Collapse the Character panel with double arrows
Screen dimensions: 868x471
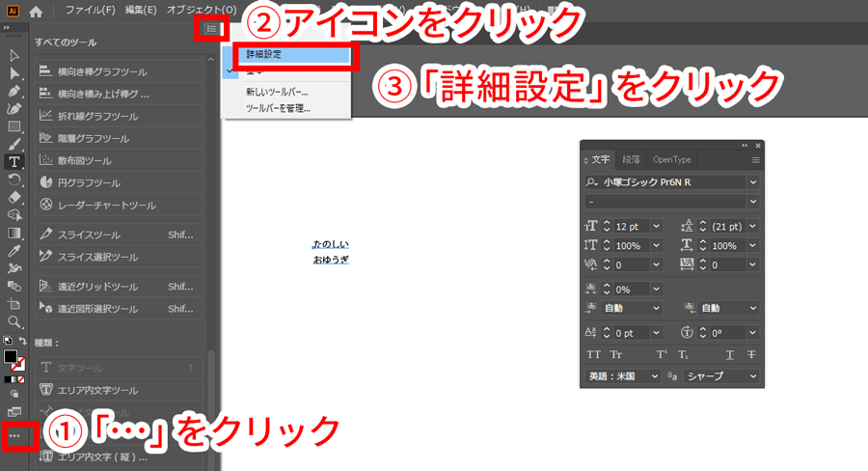click(x=745, y=146)
